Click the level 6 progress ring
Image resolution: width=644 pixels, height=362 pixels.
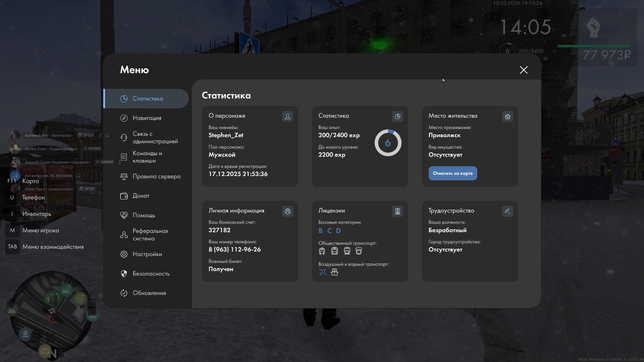tap(388, 143)
